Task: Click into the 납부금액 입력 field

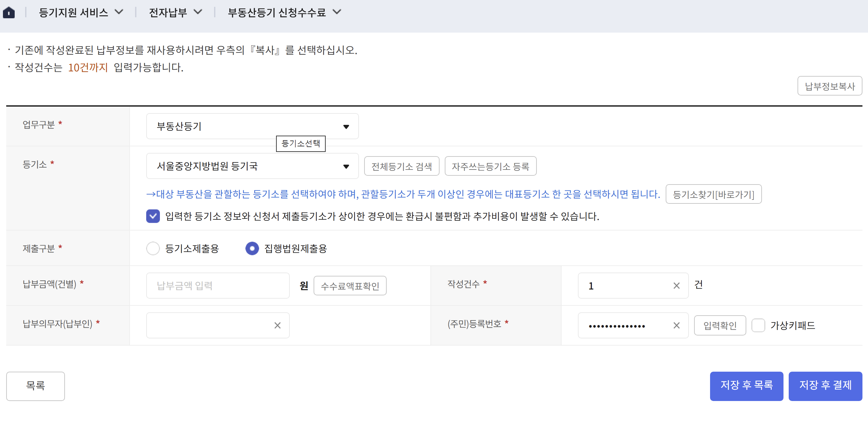Action: (218, 286)
